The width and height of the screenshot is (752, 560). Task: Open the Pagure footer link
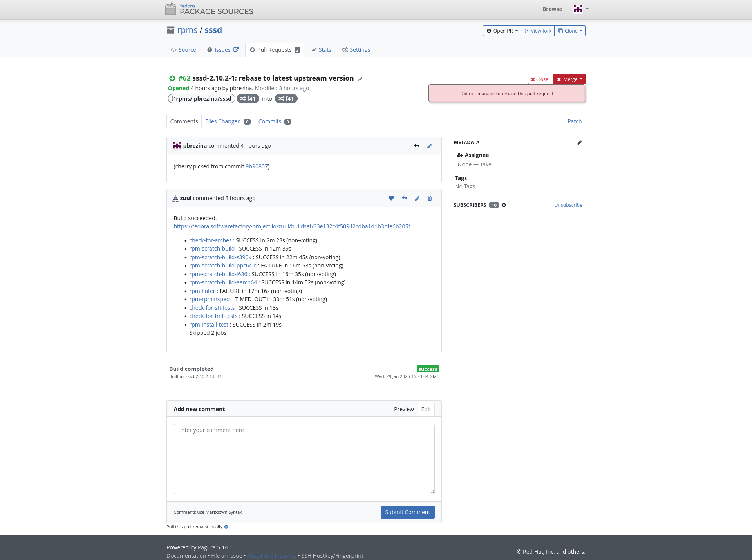206,547
